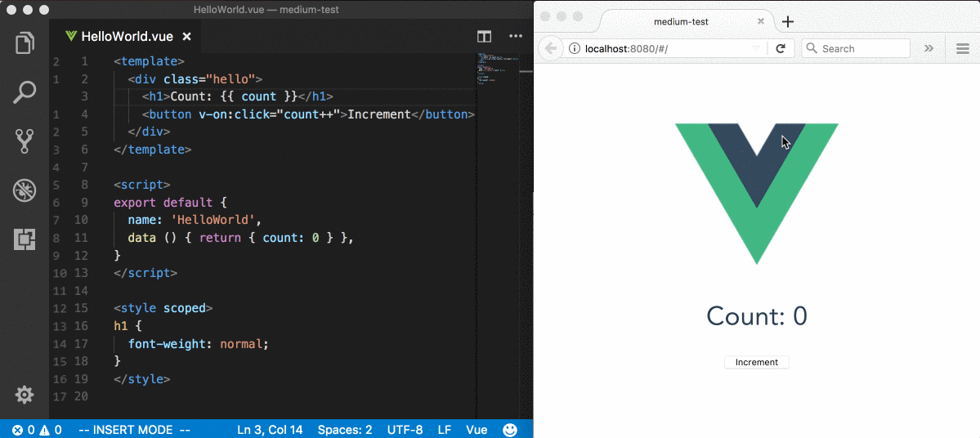Viewport: 980px width, 438px height.
Task: Go back with the browser back arrow
Action: [551, 49]
